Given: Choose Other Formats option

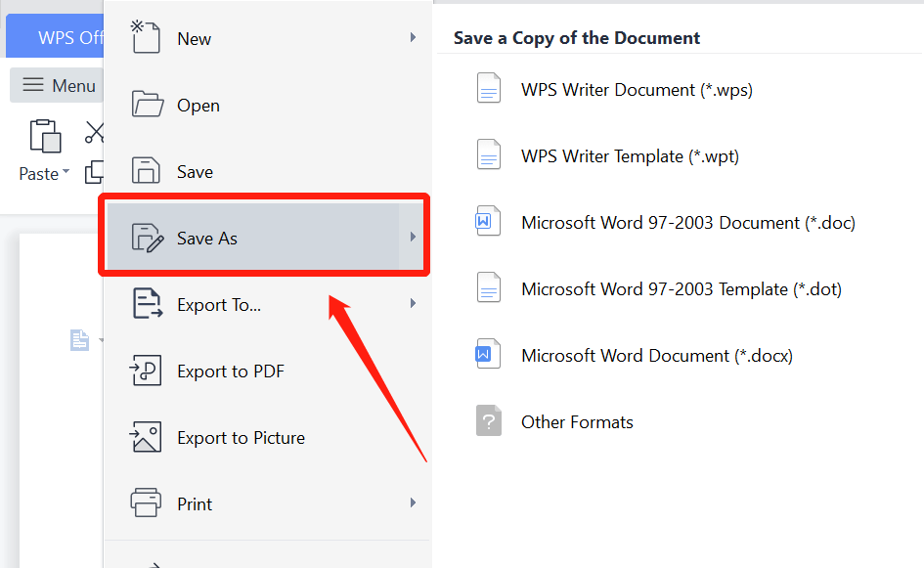Looking at the screenshot, I should point(577,422).
